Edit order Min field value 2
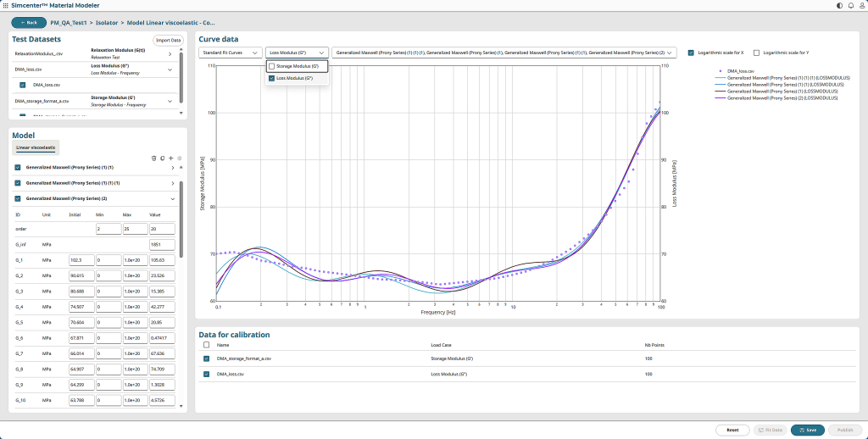 click(x=108, y=229)
